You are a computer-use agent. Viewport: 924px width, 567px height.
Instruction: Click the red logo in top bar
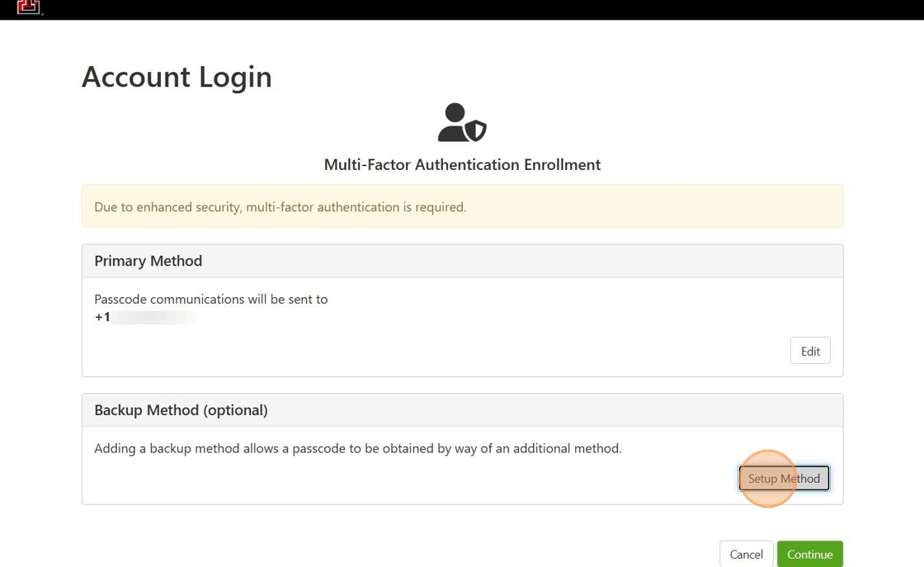(x=29, y=7)
